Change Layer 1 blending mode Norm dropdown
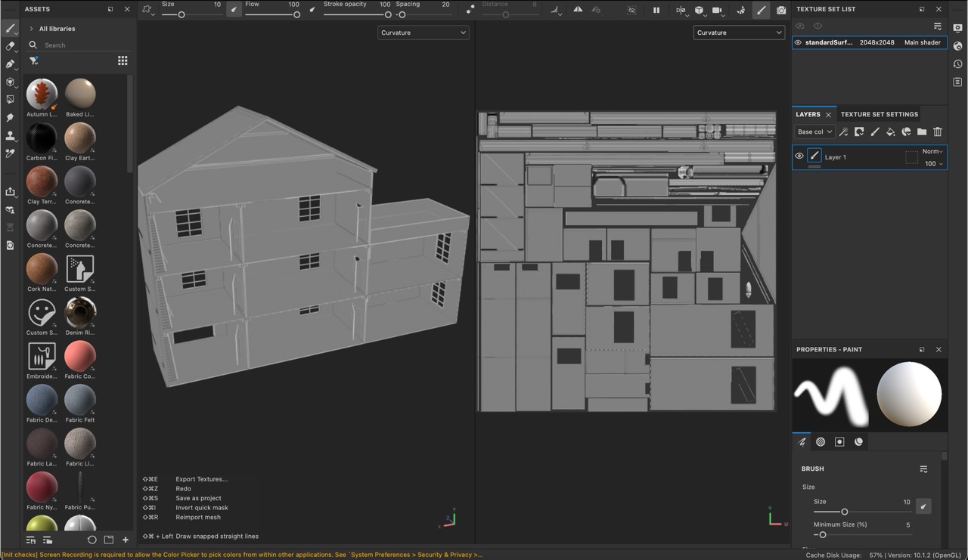This screenshot has height=560, width=968. [x=932, y=151]
